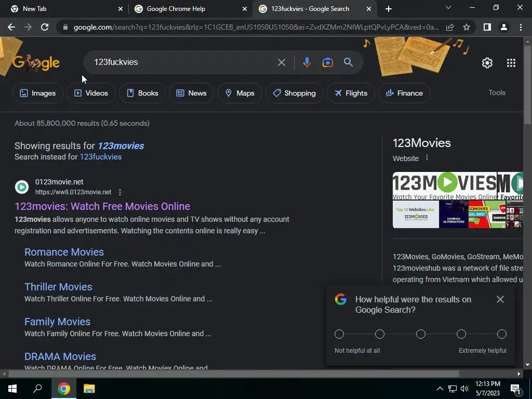Click the Google doodle logo
Viewport: 532px width, 399px height.
[x=36, y=62]
